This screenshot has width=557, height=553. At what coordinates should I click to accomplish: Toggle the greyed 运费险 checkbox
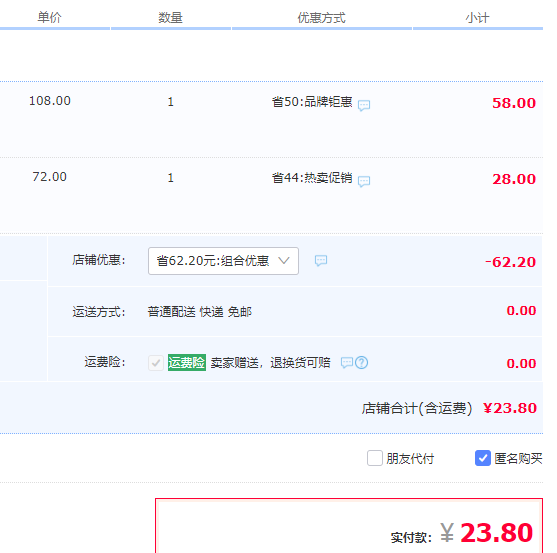[156, 363]
